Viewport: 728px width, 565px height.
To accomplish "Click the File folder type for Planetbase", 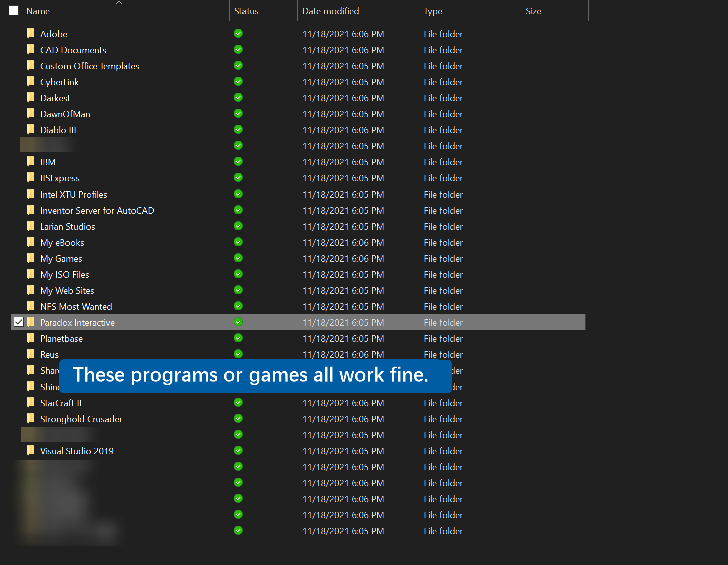I will click(443, 338).
